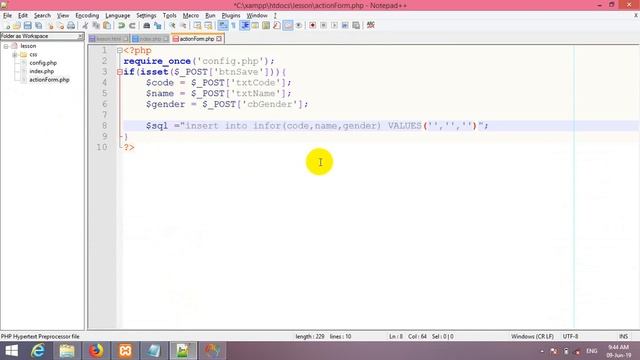Viewport: 640px width, 360px height.
Task: Open the File menu
Action: 7,16
